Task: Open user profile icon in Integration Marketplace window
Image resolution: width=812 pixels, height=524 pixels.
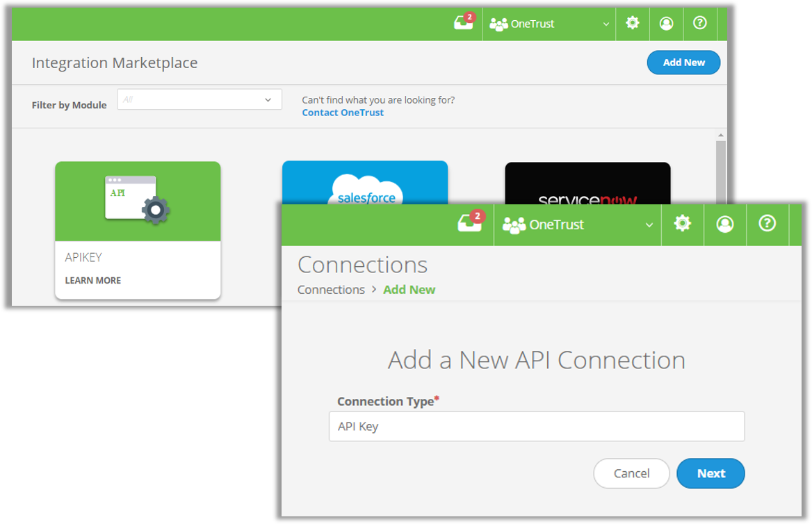Action: [667, 24]
